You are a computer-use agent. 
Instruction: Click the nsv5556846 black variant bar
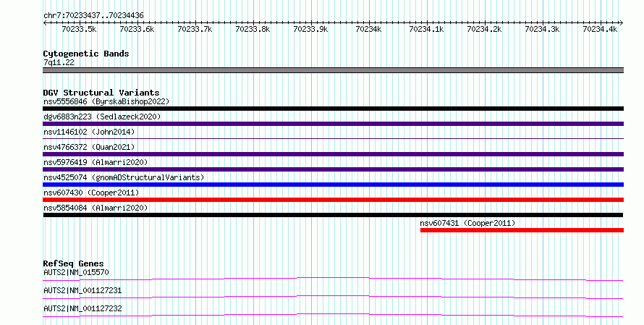pyautogui.click(x=333, y=109)
